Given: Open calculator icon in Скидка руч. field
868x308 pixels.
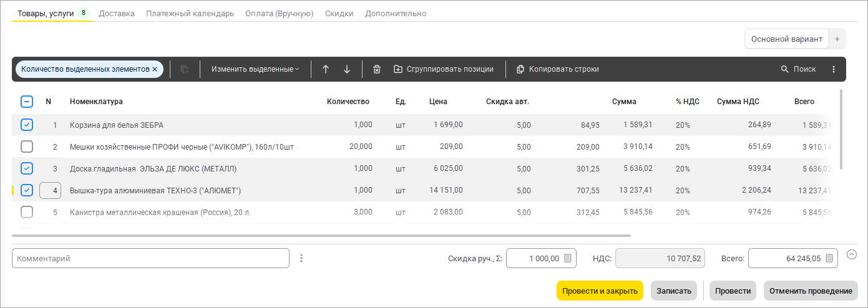Looking at the screenshot, I should click(568, 258).
